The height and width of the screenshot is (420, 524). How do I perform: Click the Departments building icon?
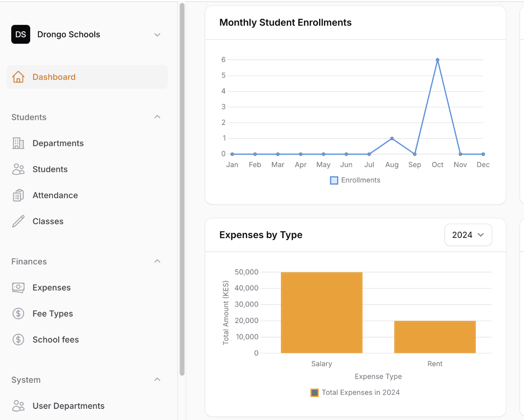pyautogui.click(x=18, y=143)
